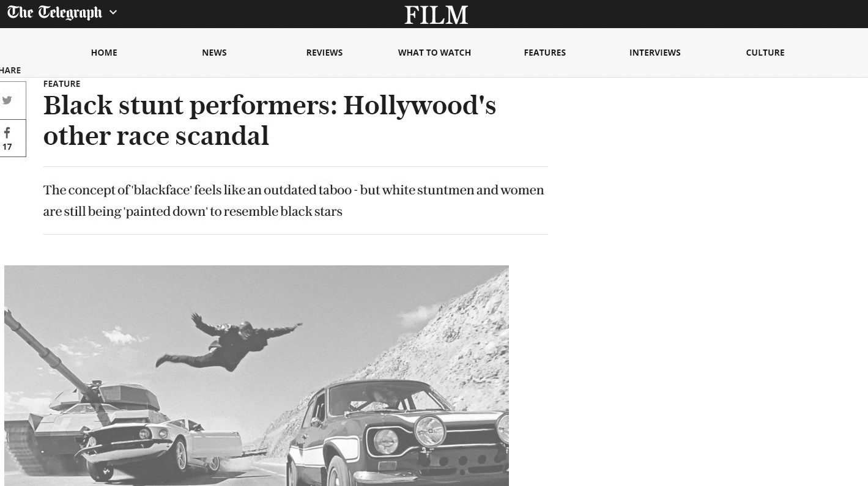Share article via Facebook icon
Screen dimensions: 868x486
(8, 133)
